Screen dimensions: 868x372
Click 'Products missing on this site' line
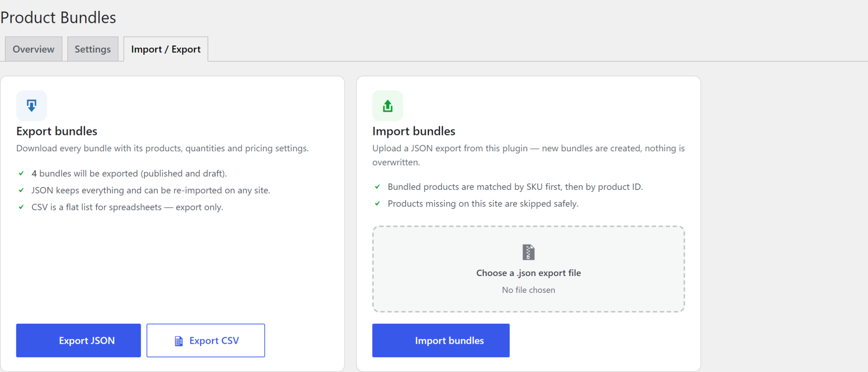pos(483,204)
